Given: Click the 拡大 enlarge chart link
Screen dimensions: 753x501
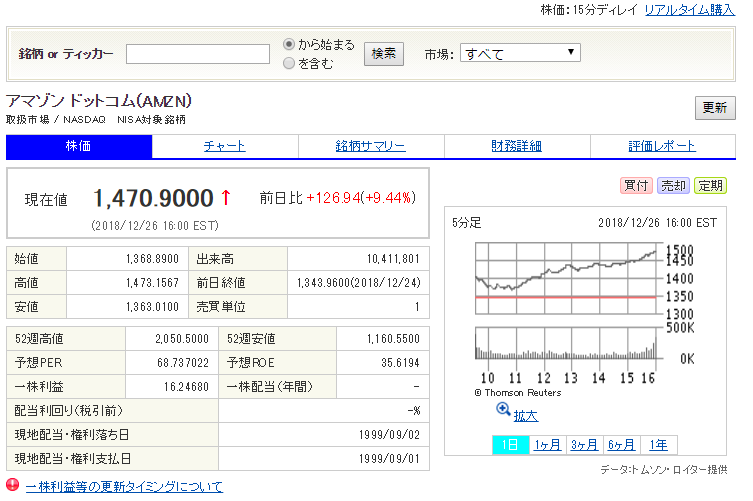Looking at the screenshot, I should [x=526, y=416].
